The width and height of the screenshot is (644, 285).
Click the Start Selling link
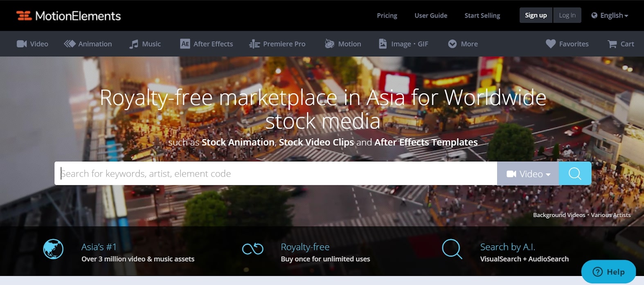(482, 16)
